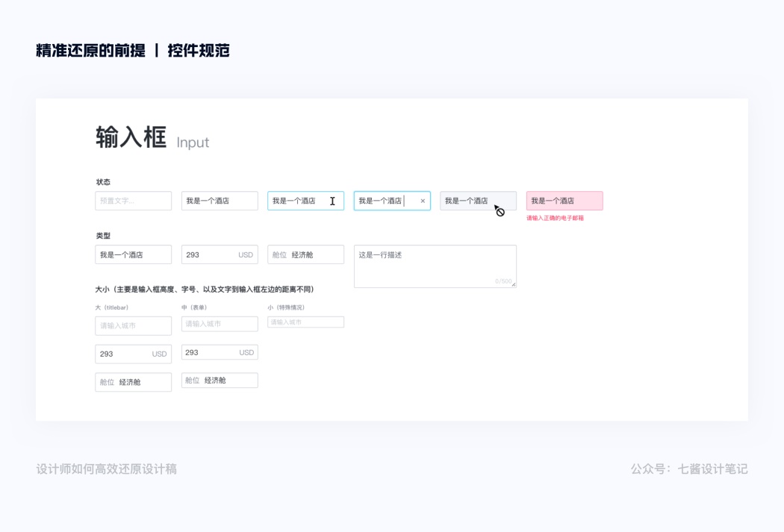The height and width of the screenshot is (532, 784).
Task: Click the slide title 精准还原的前提 | 控件规范
Action: 132,51
